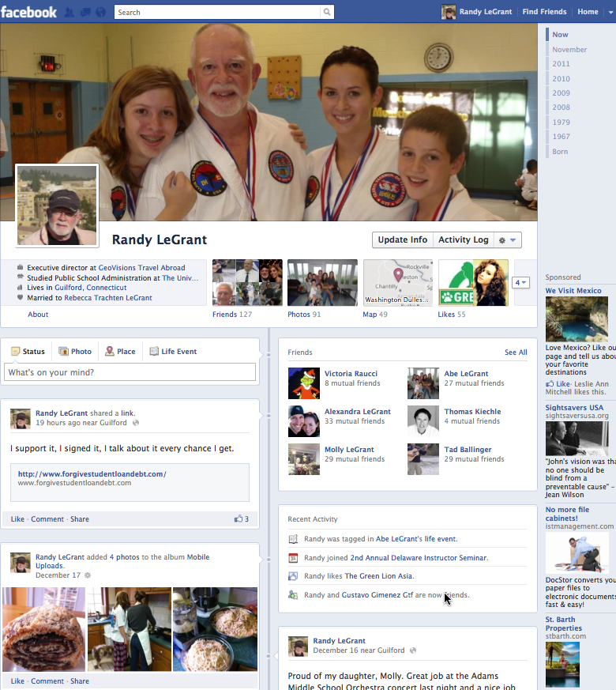
Task: Go to Home in top bar
Action: (x=588, y=12)
